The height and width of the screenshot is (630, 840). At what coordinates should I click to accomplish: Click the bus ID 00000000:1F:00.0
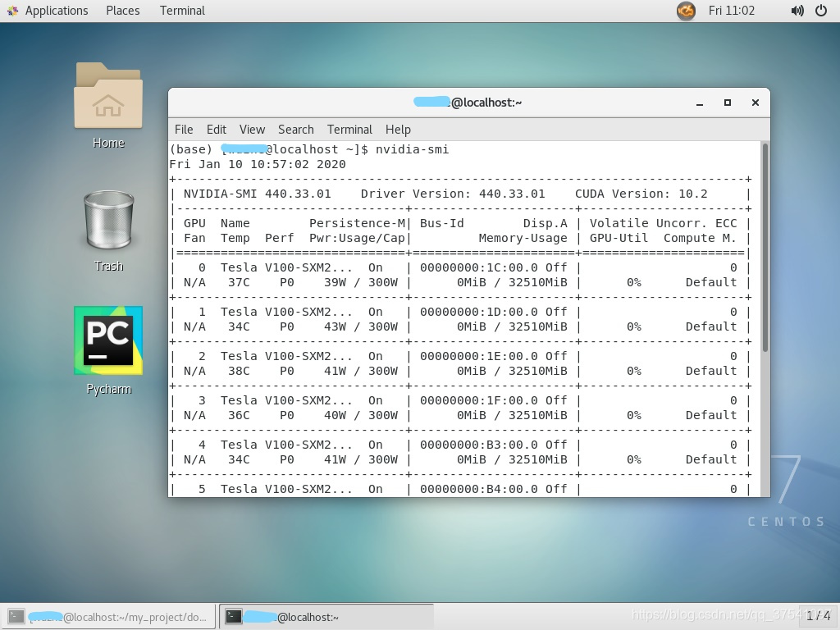tap(479, 400)
